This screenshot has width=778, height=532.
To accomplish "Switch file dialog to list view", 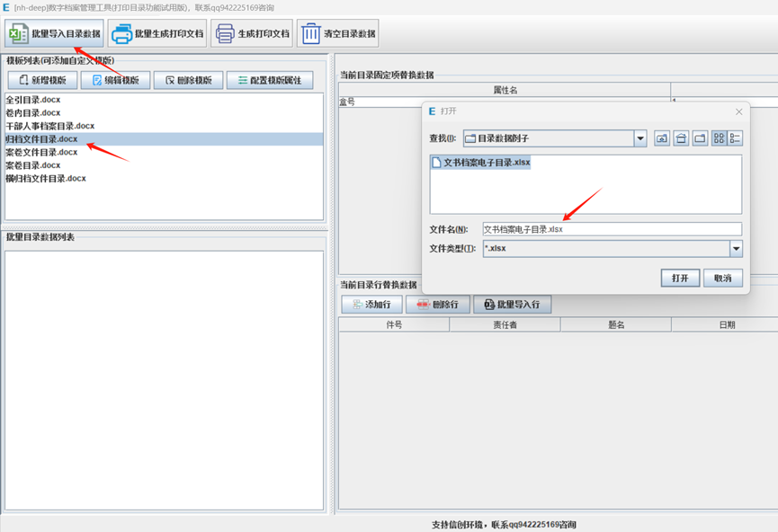I will pos(720,138).
